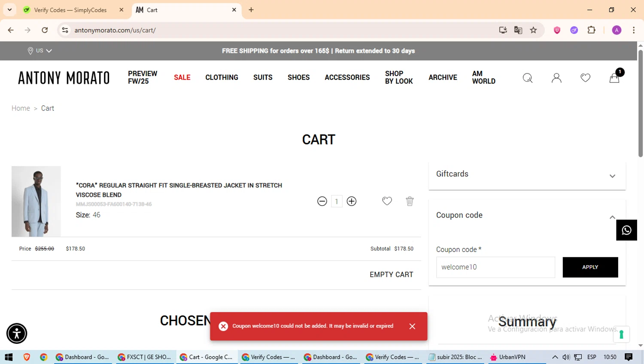Go back in browser history

point(11,30)
